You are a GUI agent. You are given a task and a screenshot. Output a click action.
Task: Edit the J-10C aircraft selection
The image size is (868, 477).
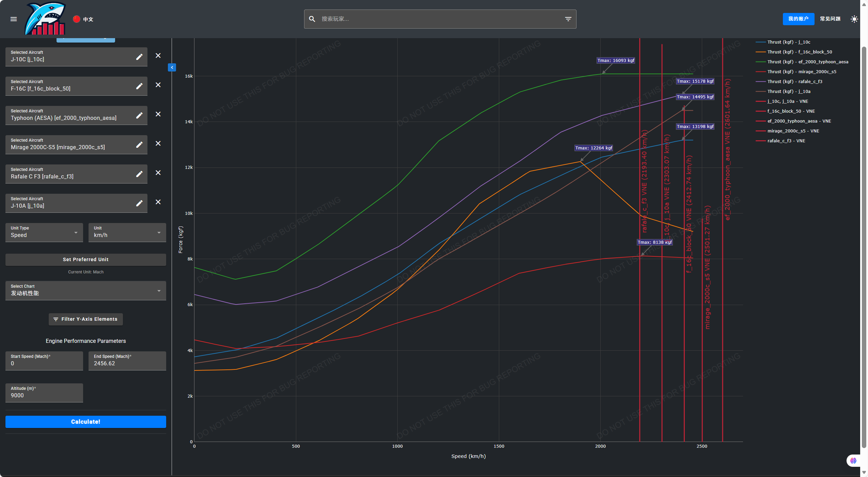click(x=139, y=57)
